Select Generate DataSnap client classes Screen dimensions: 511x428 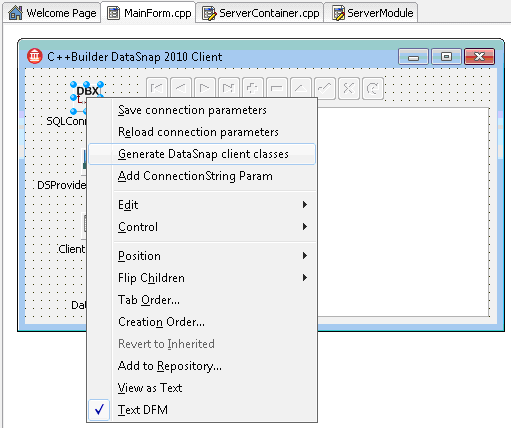point(202,154)
